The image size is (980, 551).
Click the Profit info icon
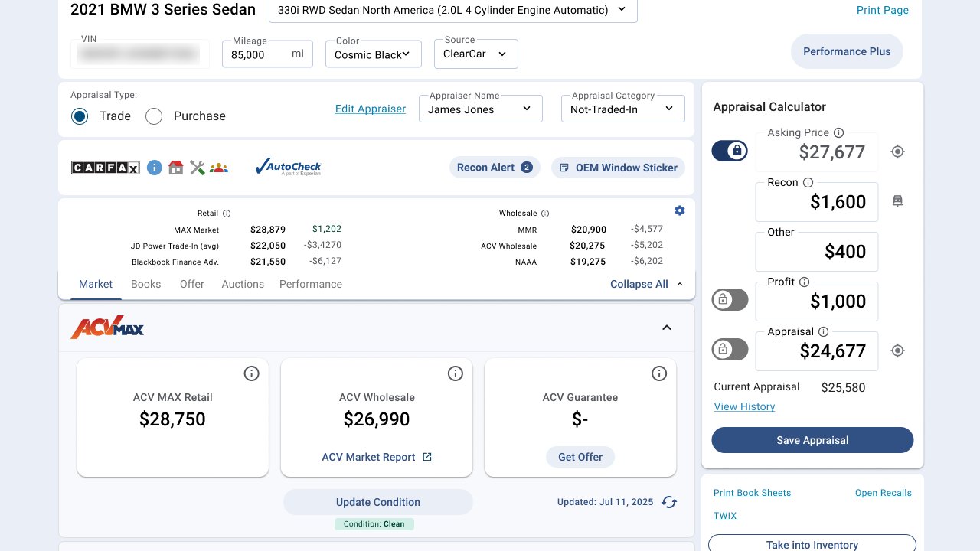tap(805, 282)
